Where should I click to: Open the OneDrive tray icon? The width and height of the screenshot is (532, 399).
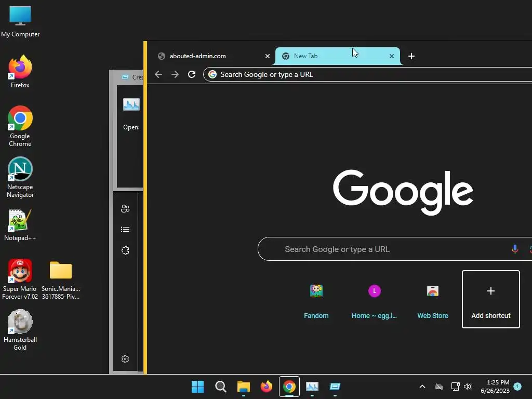[439, 387]
